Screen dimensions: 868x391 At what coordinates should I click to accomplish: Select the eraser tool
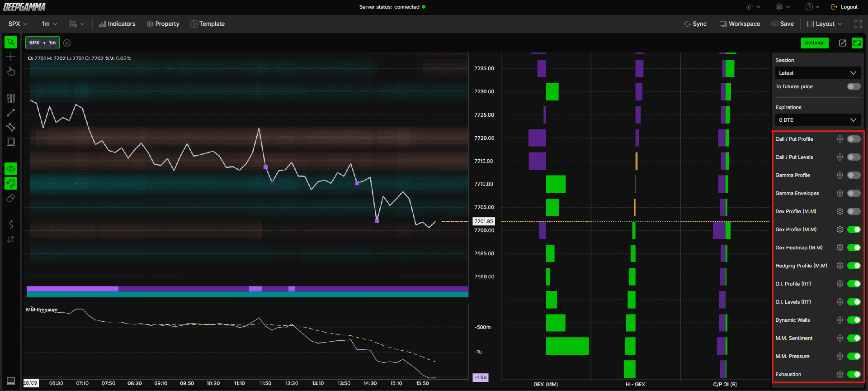(x=11, y=198)
